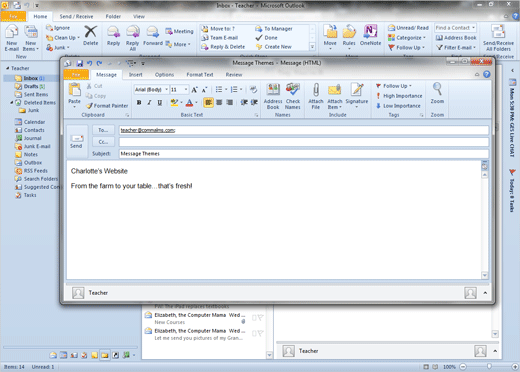Open the Address Book in Names group
Screen dimensions: 520x372
click(x=273, y=96)
